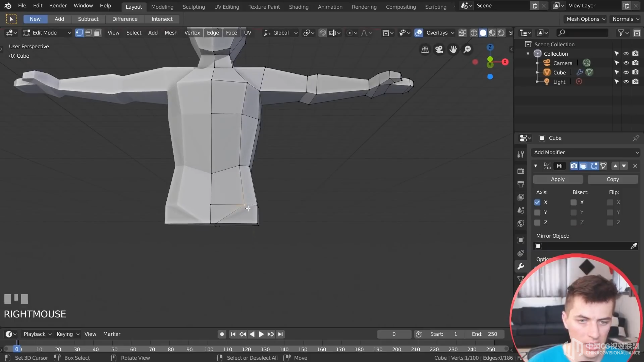Toggle Mirror modifier edit mode display
The width and height of the screenshot is (644, 362).
(594, 166)
